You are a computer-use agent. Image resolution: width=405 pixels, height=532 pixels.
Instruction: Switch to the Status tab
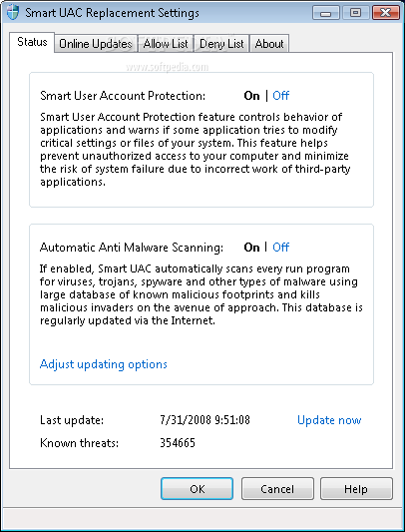[32, 42]
